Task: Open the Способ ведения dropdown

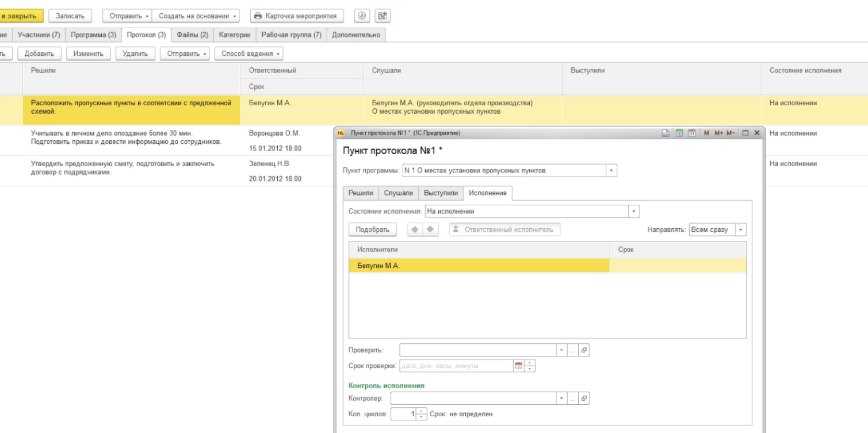Action: [x=248, y=53]
